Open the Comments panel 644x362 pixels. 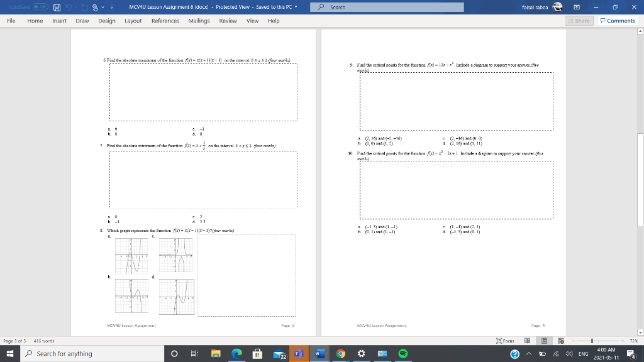click(x=618, y=20)
